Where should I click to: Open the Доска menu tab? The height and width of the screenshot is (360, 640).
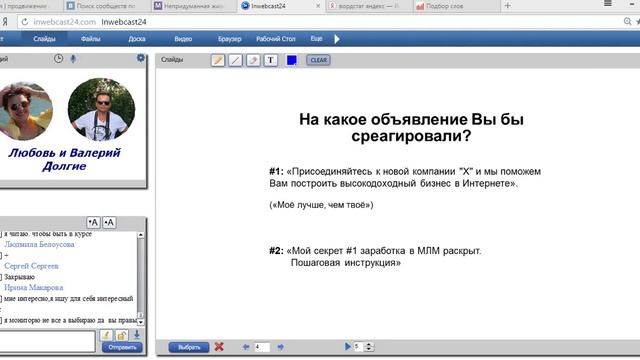pos(137,39)
